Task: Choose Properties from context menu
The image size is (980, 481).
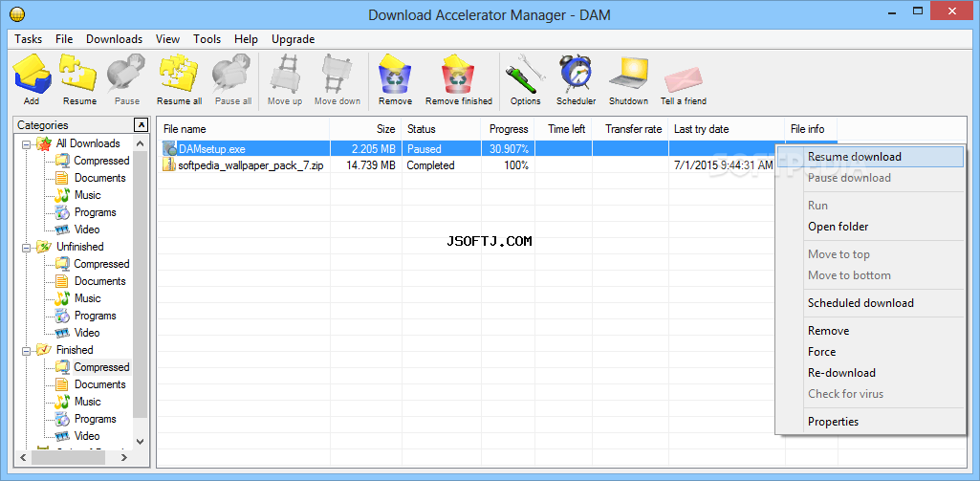Action: pos(869,422)
